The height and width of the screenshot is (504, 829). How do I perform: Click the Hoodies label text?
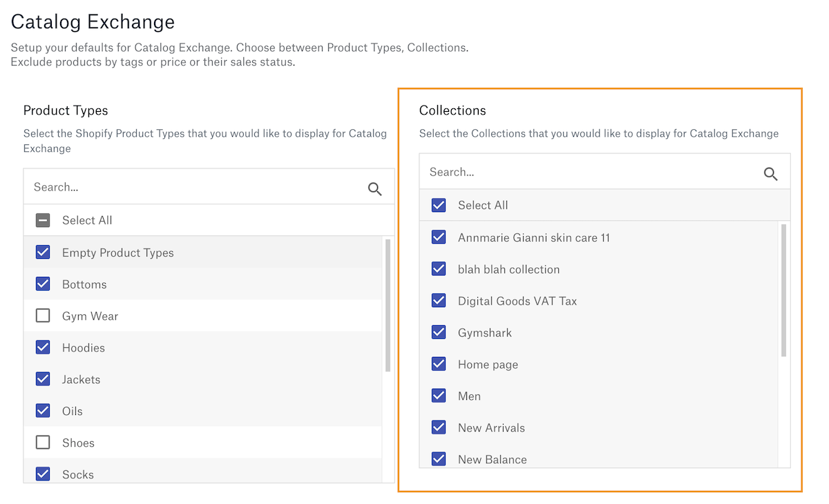pos(84,348)
